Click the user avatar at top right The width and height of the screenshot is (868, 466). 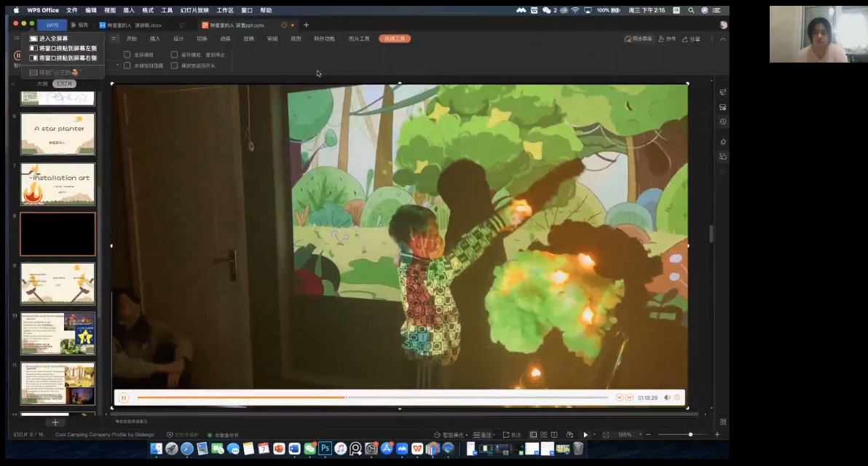tap(724, 25)
